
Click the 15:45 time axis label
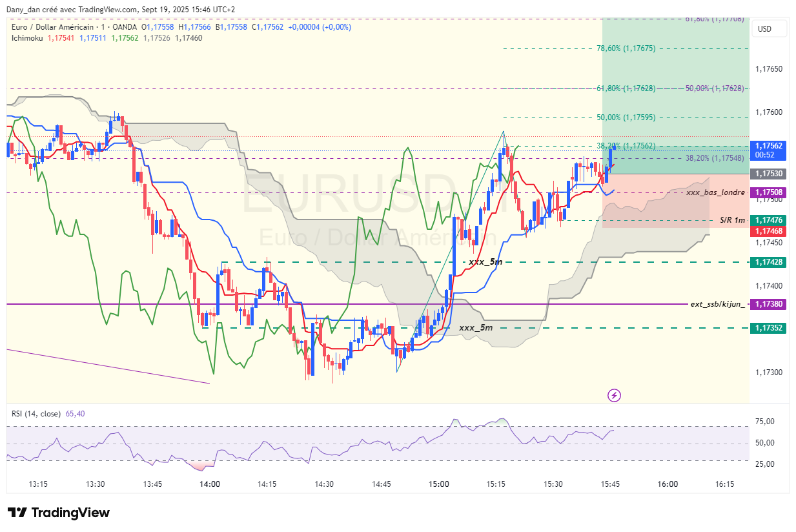tap(610, 484)
